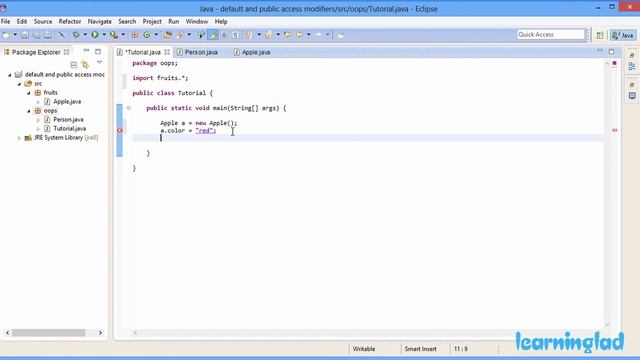Open the File menu

click(6, 22)
